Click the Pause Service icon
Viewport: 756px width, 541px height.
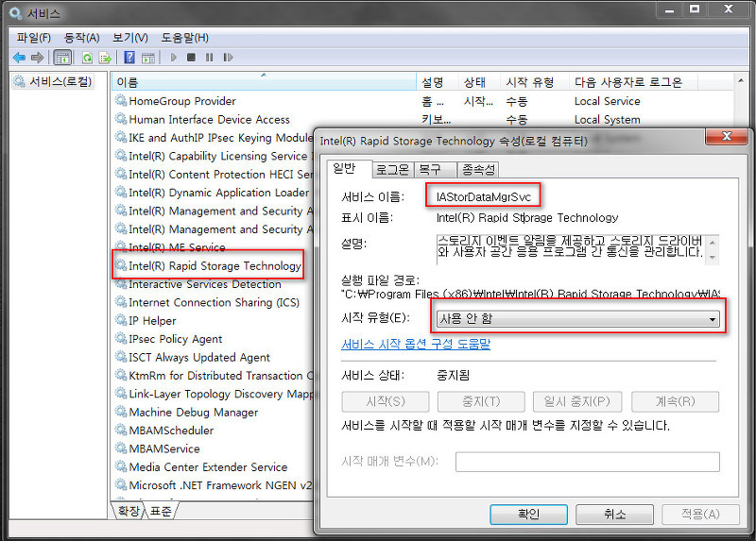(209, 58)
